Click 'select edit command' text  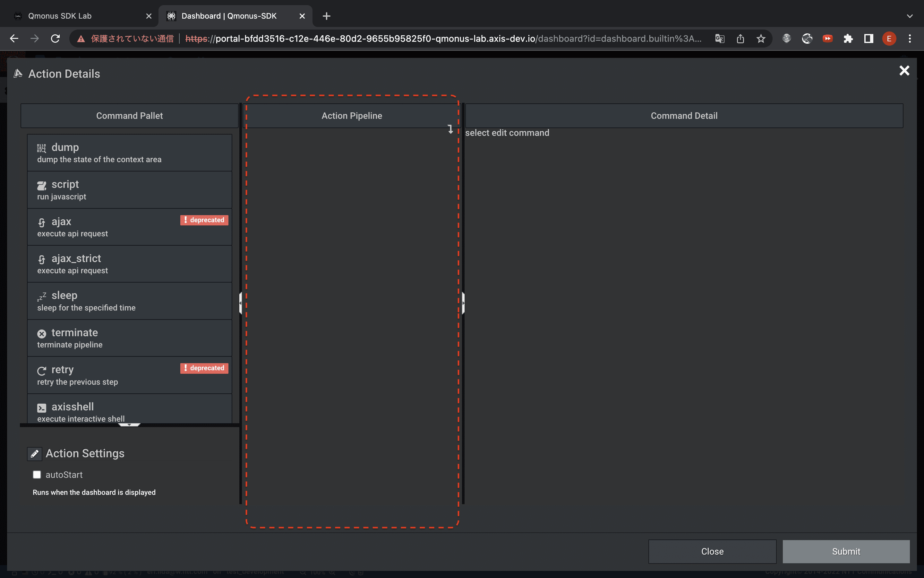point(507,133)
